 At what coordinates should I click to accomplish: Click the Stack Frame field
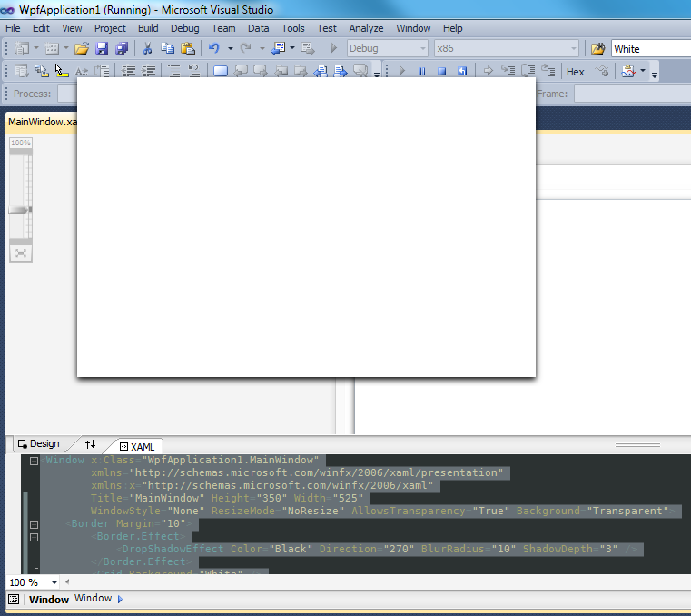[x=632, y=94]
